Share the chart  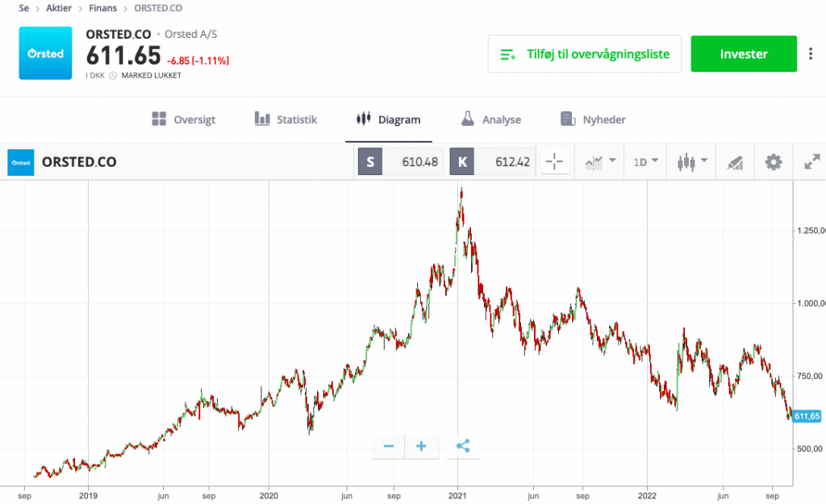[x=463, y=446]
